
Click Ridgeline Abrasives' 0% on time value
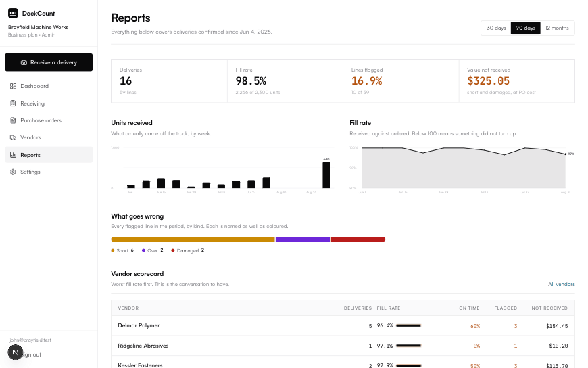476,346
